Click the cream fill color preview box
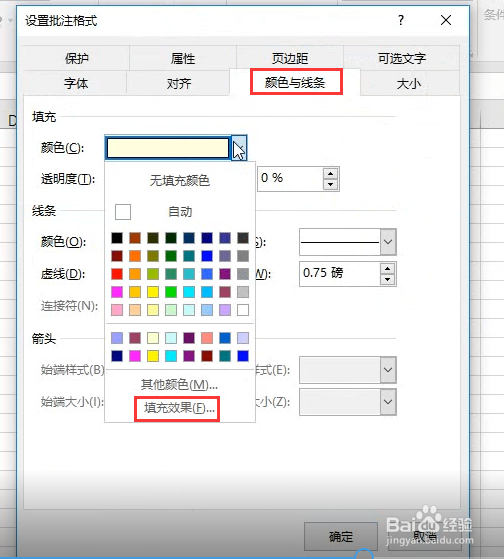This screenshot has width=504, height=559. point(168,148)
